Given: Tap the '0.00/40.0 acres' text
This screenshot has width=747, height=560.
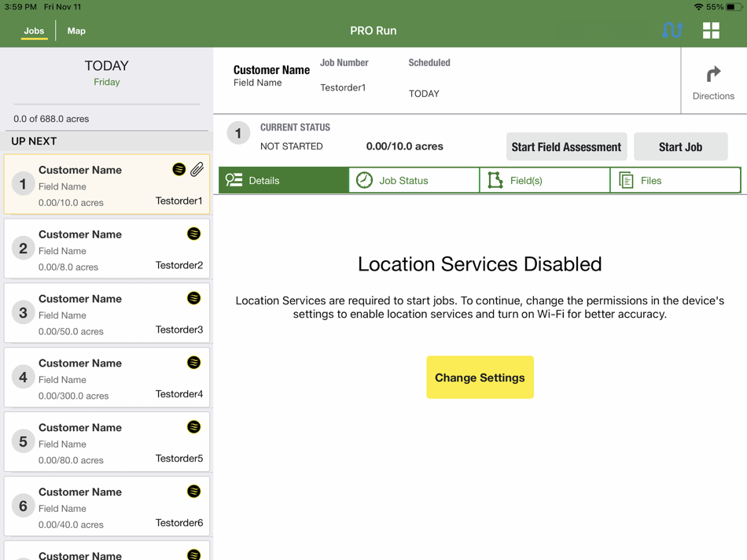Looking at the screenshot, I should click(x=71, y=525).
